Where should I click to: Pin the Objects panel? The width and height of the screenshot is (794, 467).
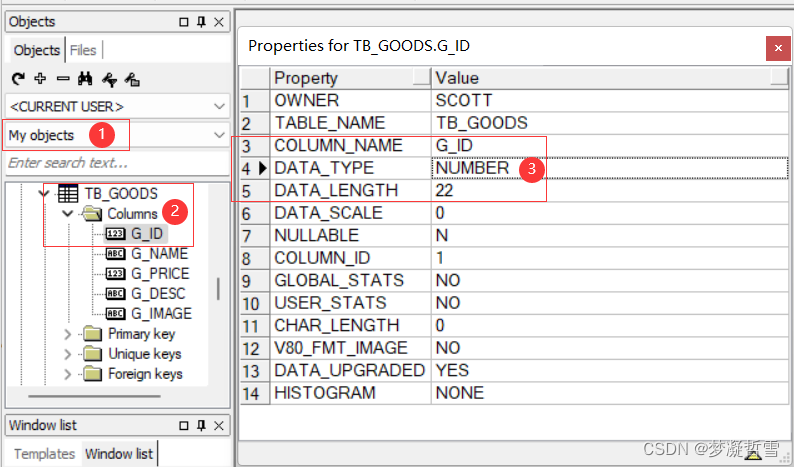coord(202,22)
